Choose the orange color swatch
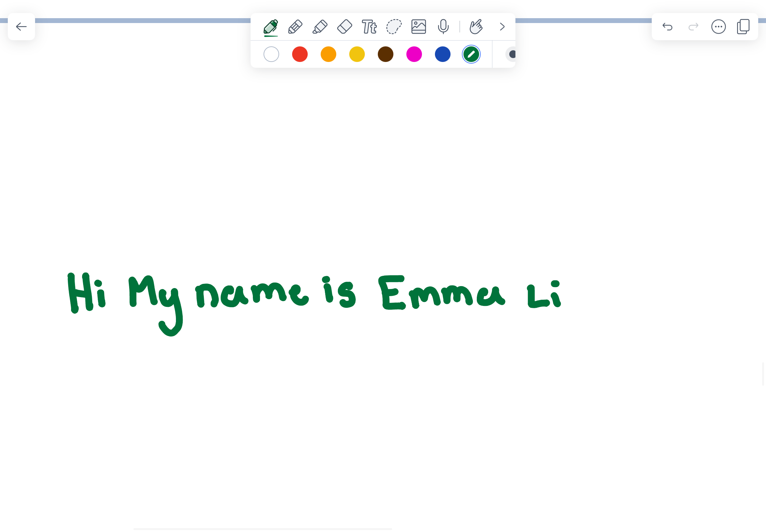The height and width of the screenshot is (532, 766). point(328,54)
